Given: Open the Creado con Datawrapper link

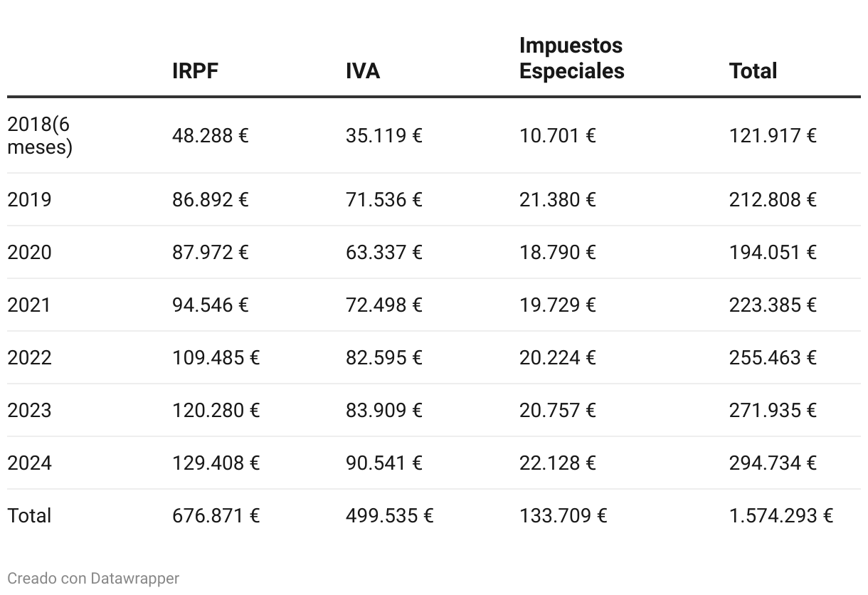Looking at the screenshot, I should [93, 578].
